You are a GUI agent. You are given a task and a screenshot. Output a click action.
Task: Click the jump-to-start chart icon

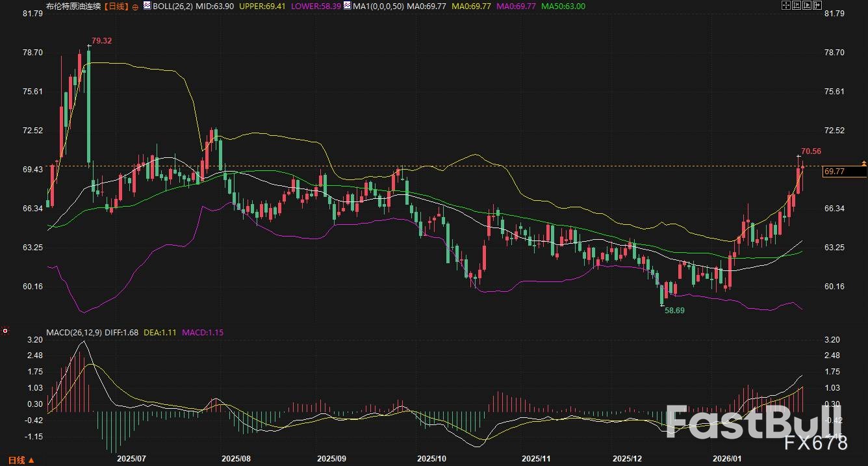click(x=797, y=5)
